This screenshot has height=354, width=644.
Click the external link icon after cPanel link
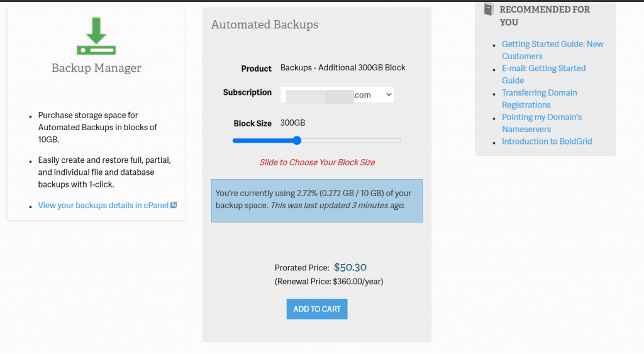pos(174,205)
